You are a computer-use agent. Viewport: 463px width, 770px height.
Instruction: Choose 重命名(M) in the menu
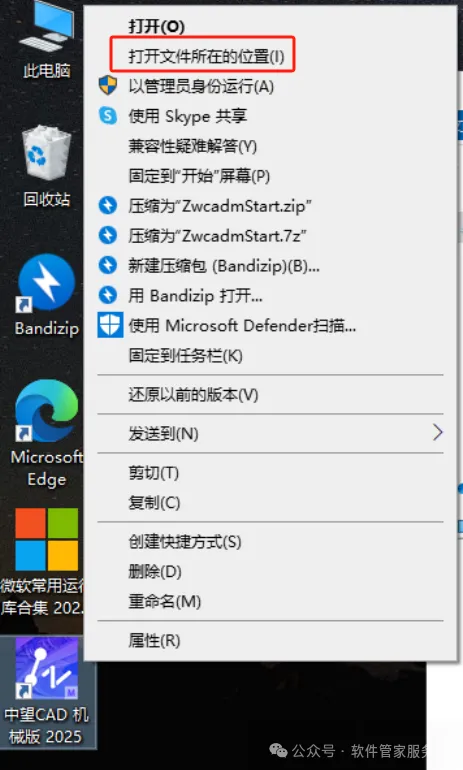165,601
